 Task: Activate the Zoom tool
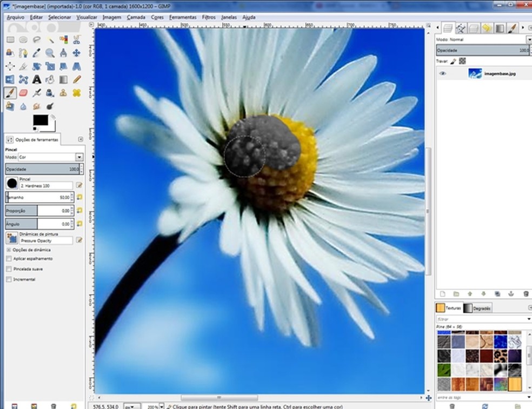coord(50,52)
